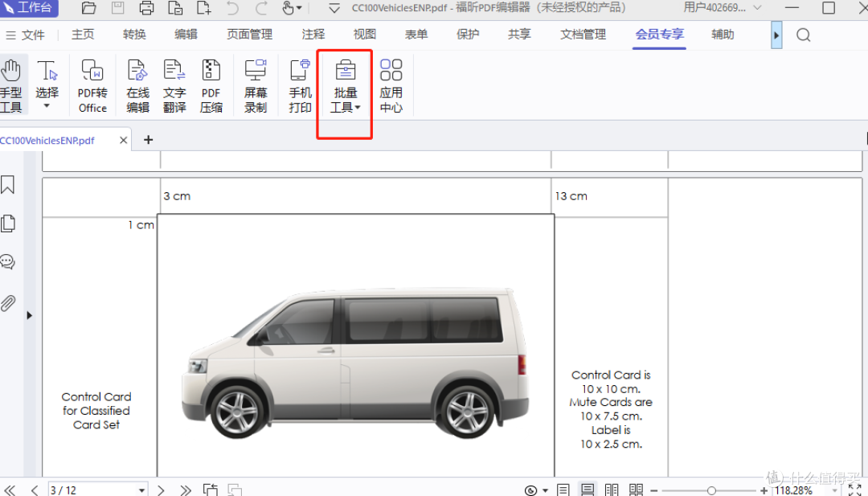Open the 批量工具 batch tools dropdown
The image size is (868, 496).
pyautogui.click(x=346, y=85)
